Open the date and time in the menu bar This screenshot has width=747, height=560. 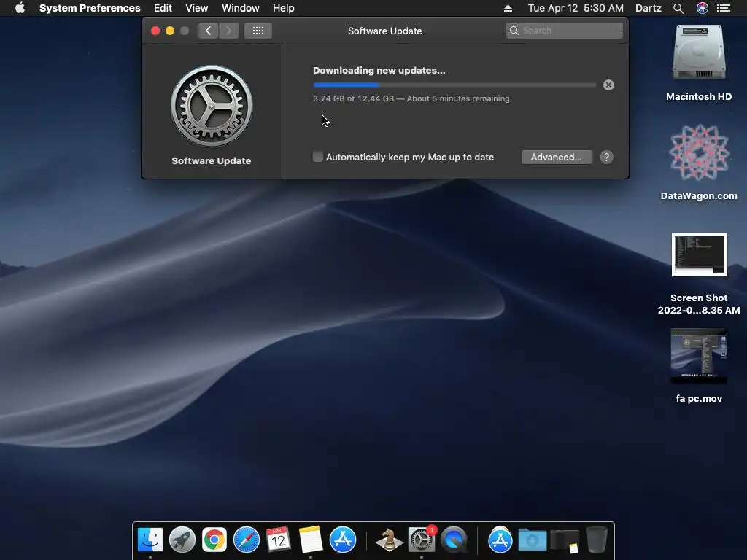tap(576, 8)
